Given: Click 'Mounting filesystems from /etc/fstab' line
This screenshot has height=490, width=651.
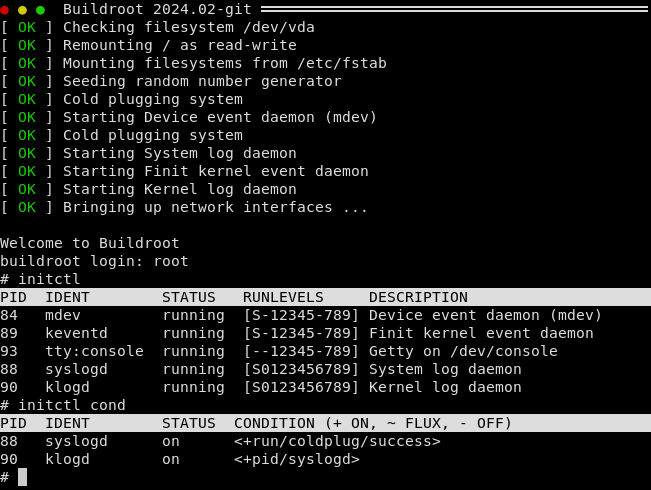Looking at the screenshot, I should (x=225, y=63).
